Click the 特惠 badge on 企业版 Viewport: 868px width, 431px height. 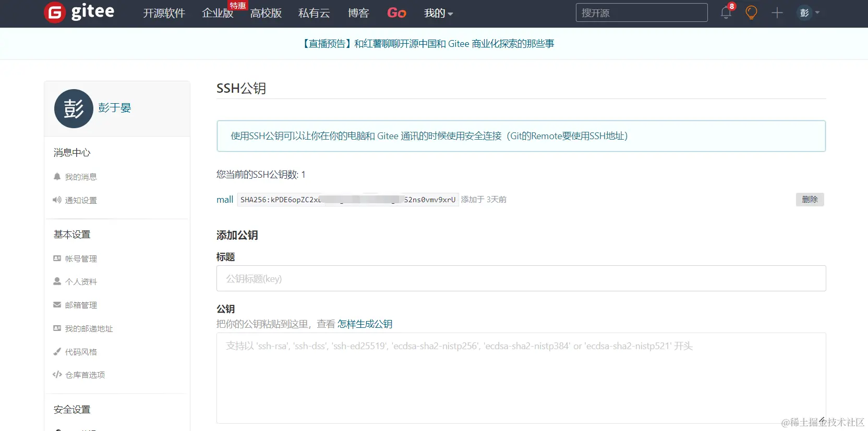(x=238, y=5)
